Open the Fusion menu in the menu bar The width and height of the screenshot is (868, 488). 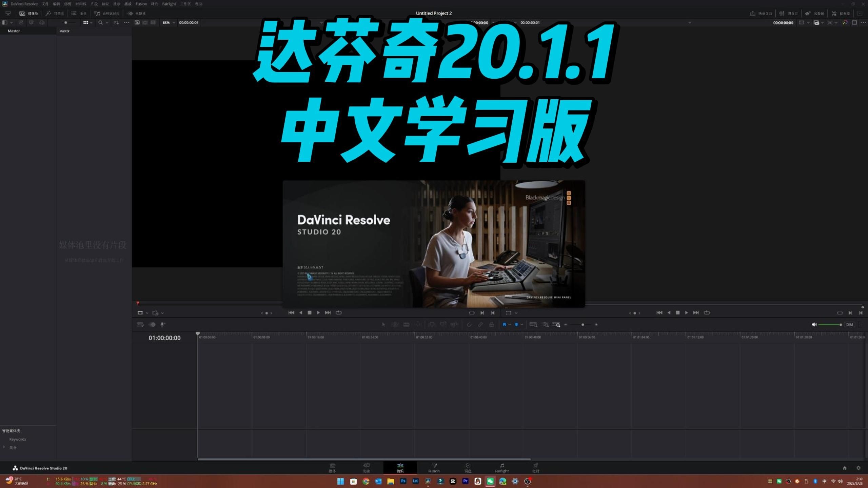[x=141, y=4]
